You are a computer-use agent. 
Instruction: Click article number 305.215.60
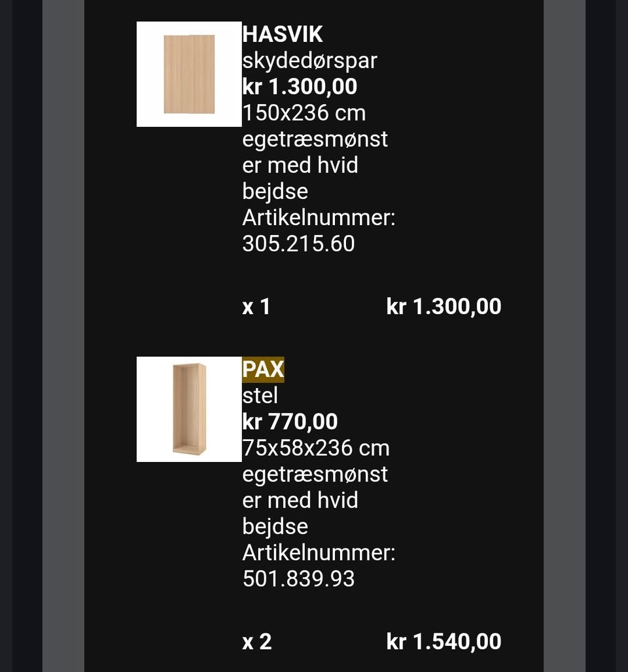point(298,243)
